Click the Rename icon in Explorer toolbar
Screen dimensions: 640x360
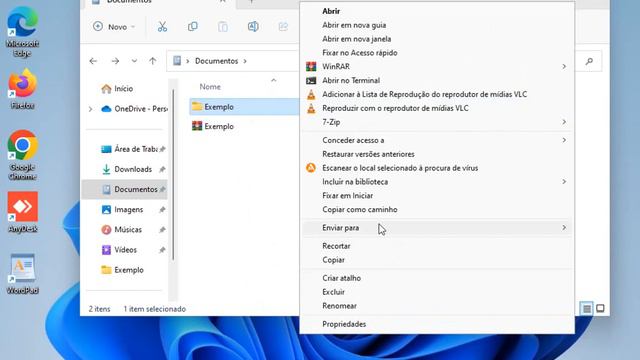253,27
